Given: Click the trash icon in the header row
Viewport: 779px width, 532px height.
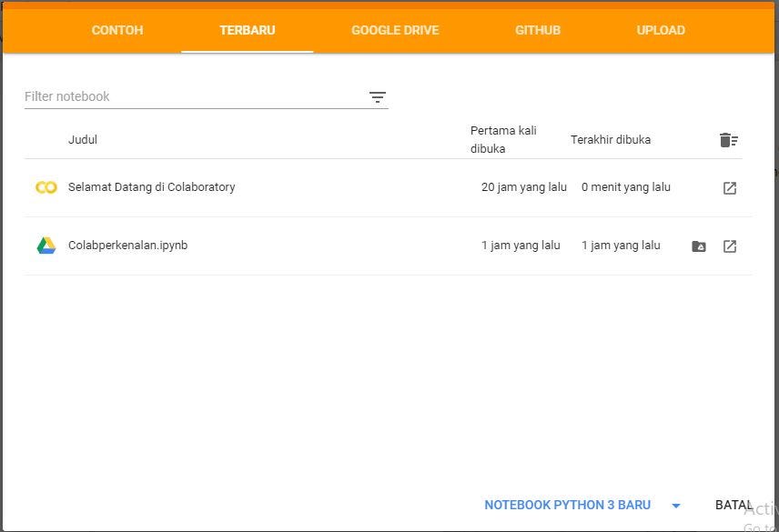Looking at the screenshot, I should (728, 140).
